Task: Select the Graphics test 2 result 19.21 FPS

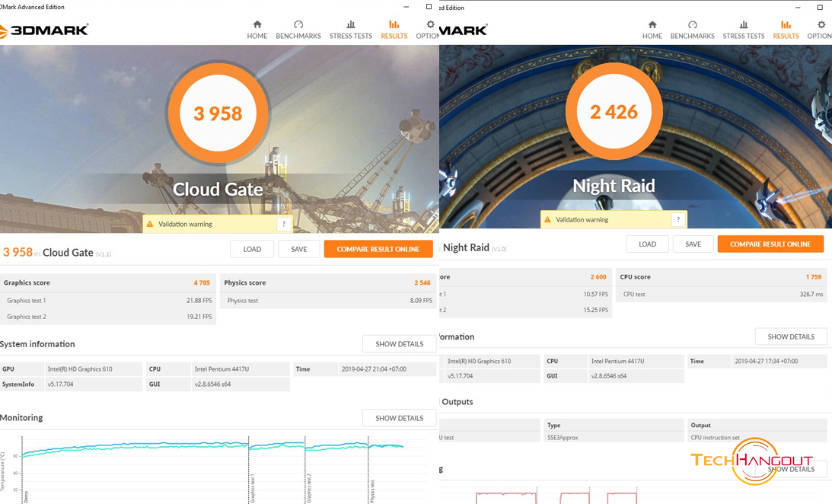Action: (199, 317)
